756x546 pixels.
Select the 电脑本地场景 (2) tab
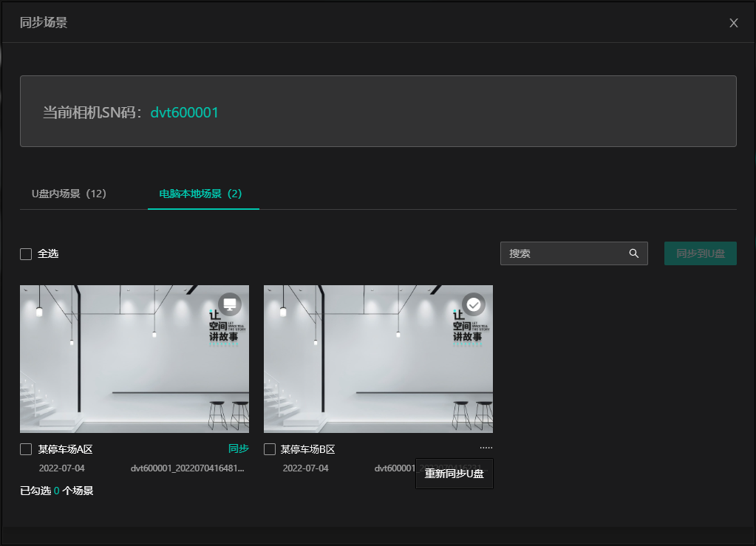[200, 194]
